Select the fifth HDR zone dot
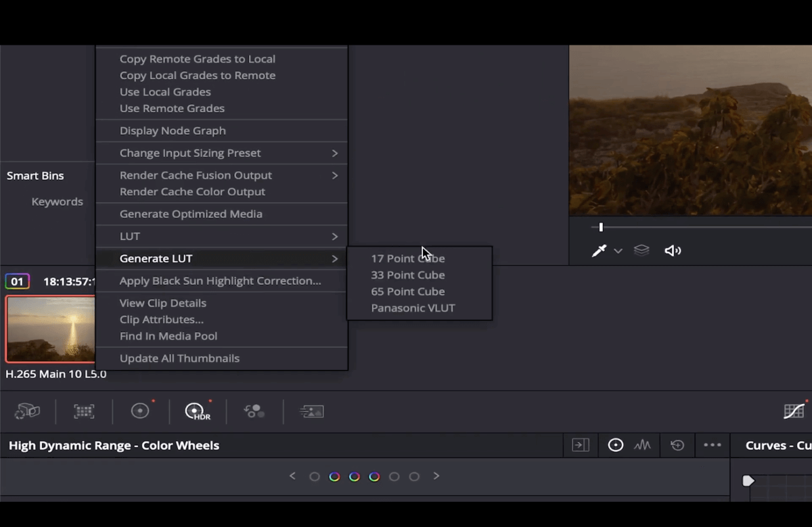 click(x=394, y=477)
